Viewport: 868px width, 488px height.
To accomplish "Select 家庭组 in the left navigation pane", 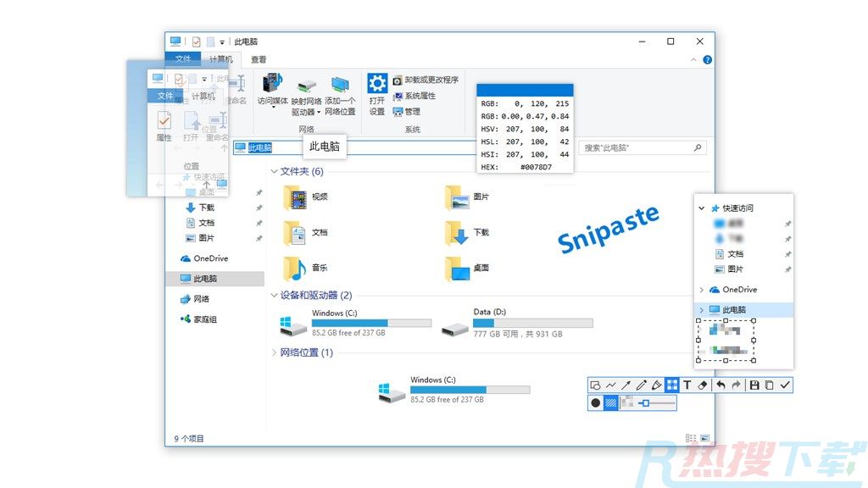I will (x=198, y=319).
